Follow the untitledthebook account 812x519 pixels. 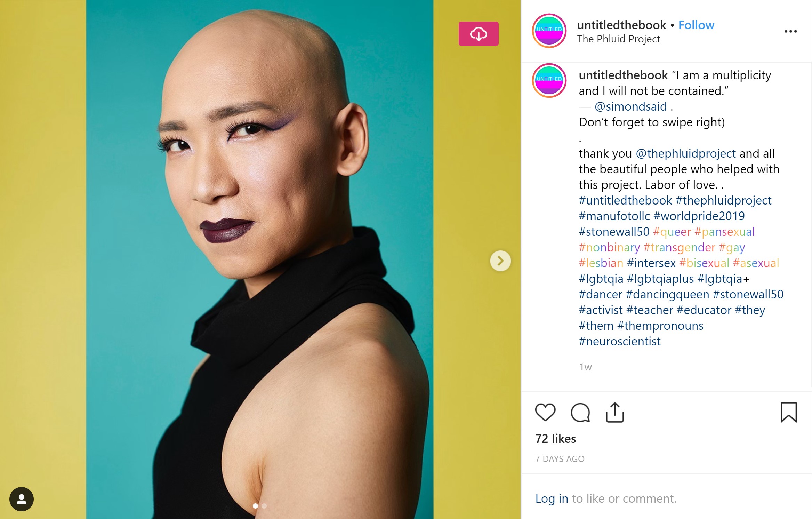pyautogui.click(x=696, y=25)
